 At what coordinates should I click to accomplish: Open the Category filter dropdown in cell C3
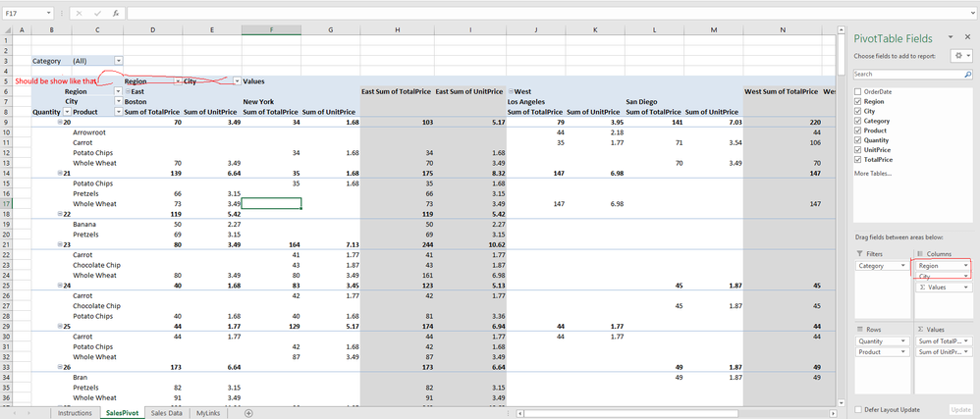click(119, 61)
